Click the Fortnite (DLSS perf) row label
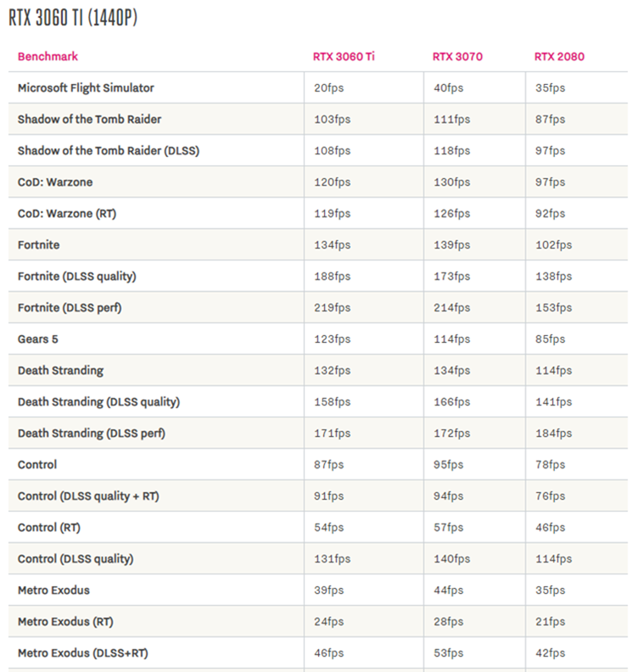 click(70, 308)
